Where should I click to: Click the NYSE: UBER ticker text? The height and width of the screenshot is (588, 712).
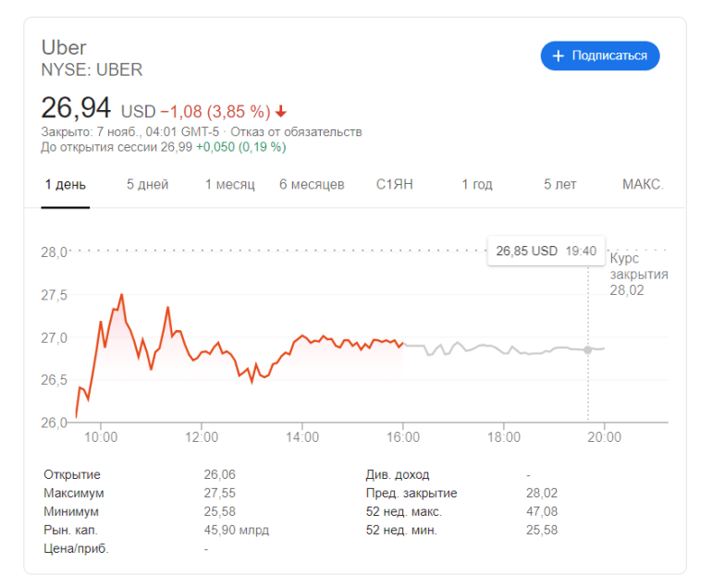(92, 69)
